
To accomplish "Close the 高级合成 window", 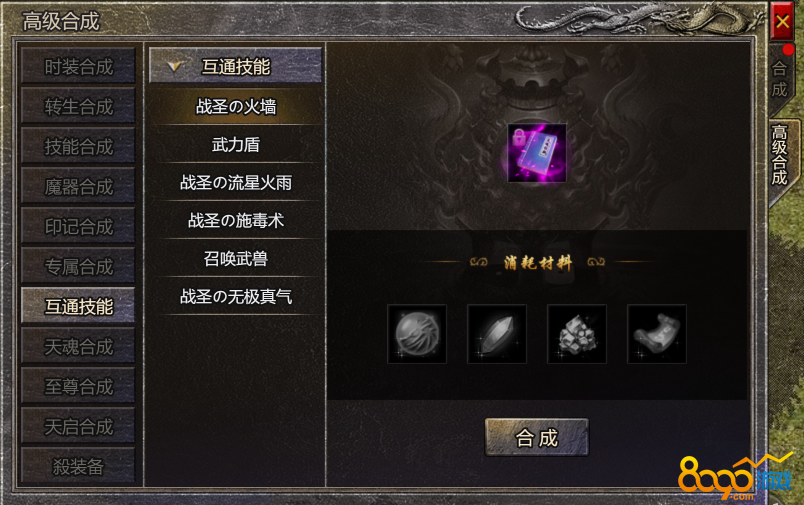I will click(782, 22).
